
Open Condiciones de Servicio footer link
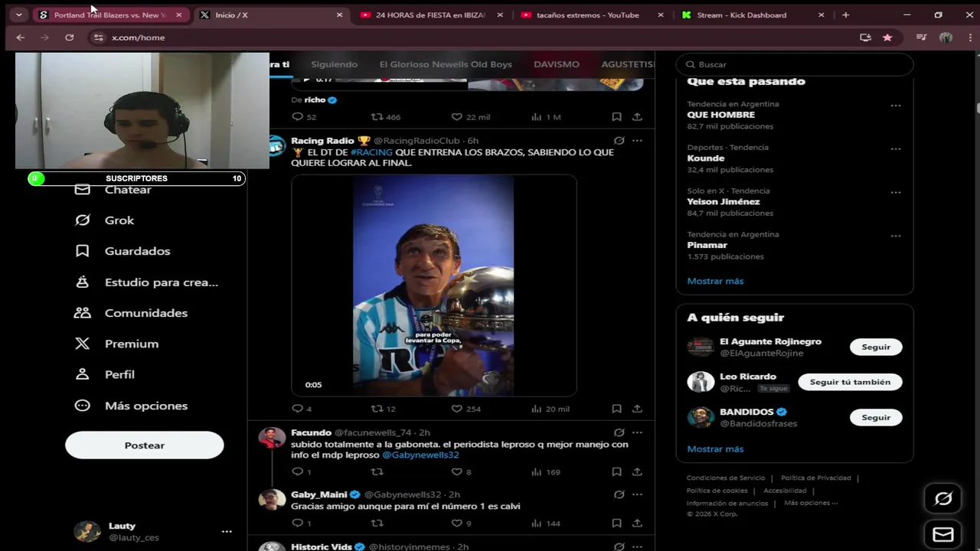point(726,478)
